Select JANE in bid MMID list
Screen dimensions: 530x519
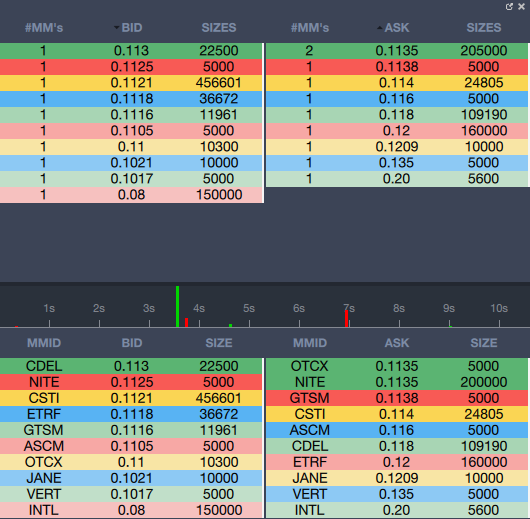tap(44, 478)
